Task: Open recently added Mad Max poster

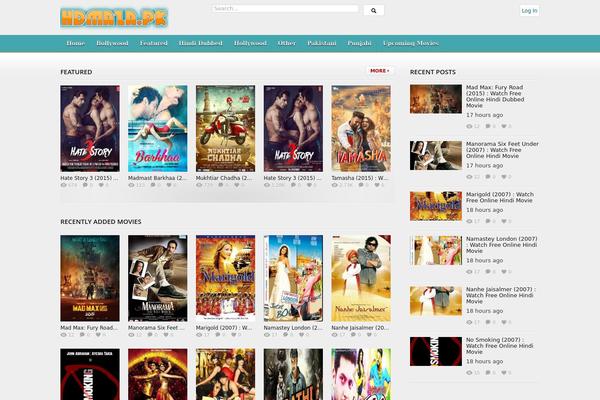Action: pos(90,278)
